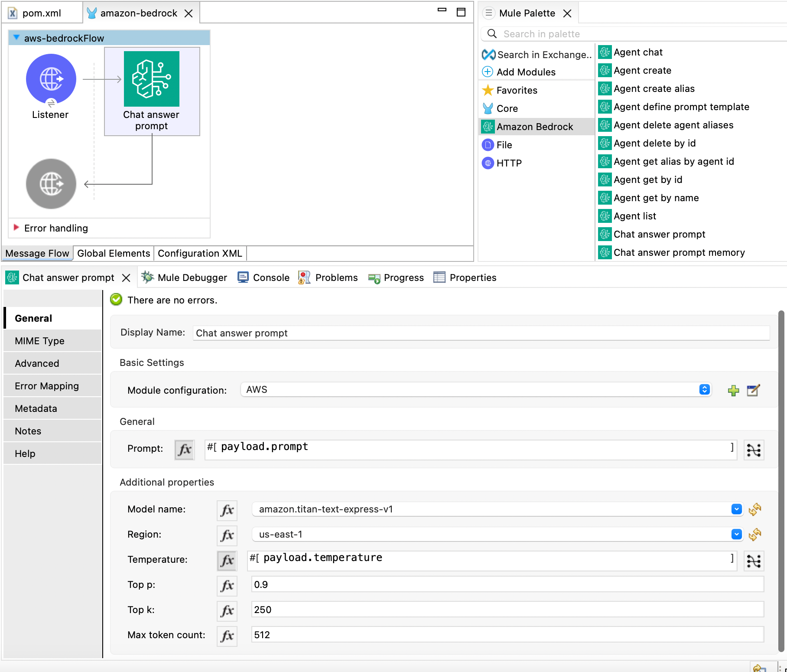Refresh the Model name value list
This screenshot has height=672, width=787.
coord(754,509)
